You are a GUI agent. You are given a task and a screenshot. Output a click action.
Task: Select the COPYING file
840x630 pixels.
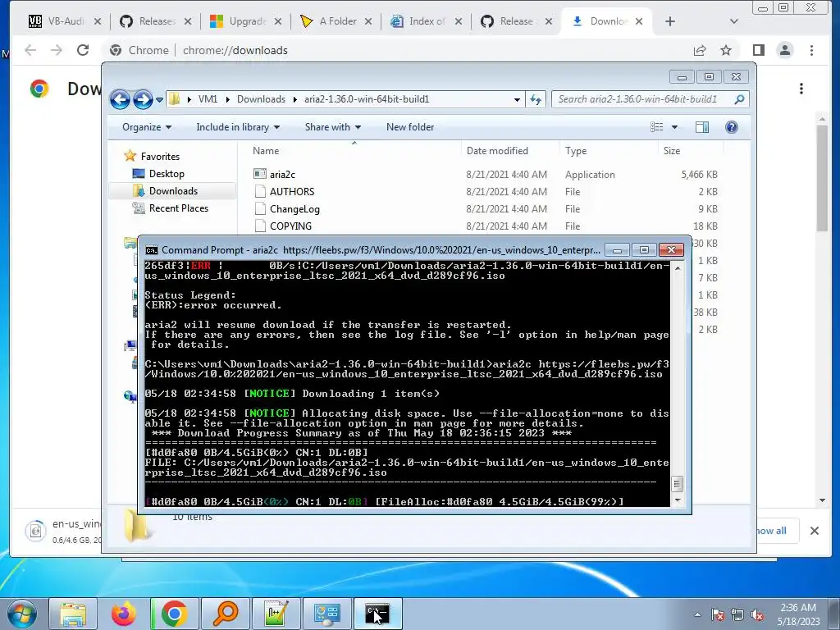coord(290,226)
